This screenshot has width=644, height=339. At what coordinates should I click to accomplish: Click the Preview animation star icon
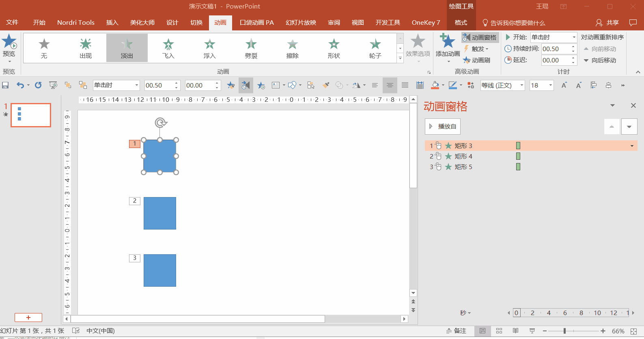(9, 42)
